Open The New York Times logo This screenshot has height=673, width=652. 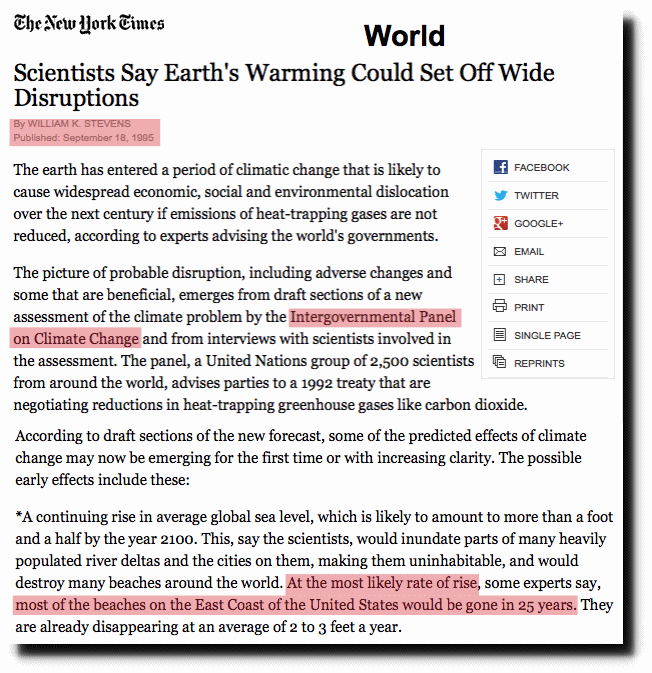coord(89,24)
